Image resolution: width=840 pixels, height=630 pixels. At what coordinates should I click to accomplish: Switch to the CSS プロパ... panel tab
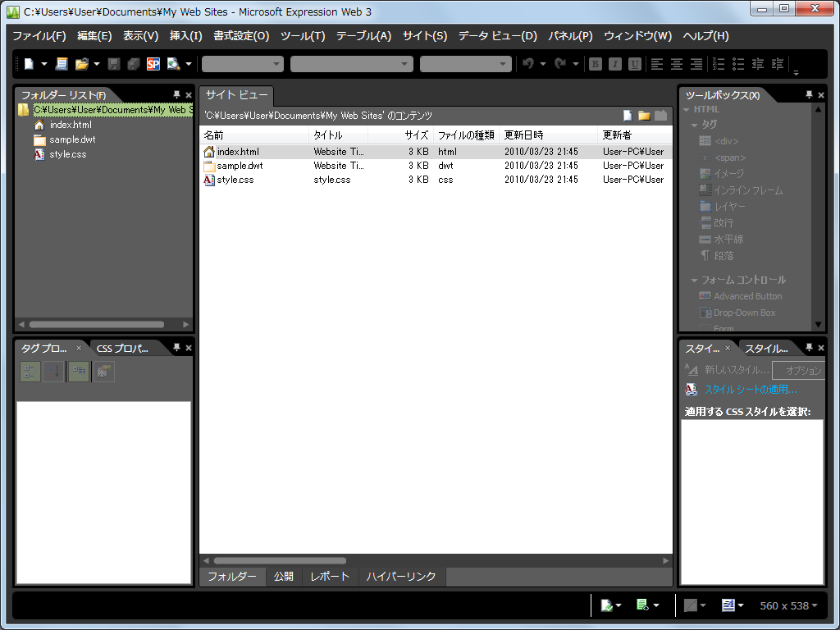coord(122,349)
